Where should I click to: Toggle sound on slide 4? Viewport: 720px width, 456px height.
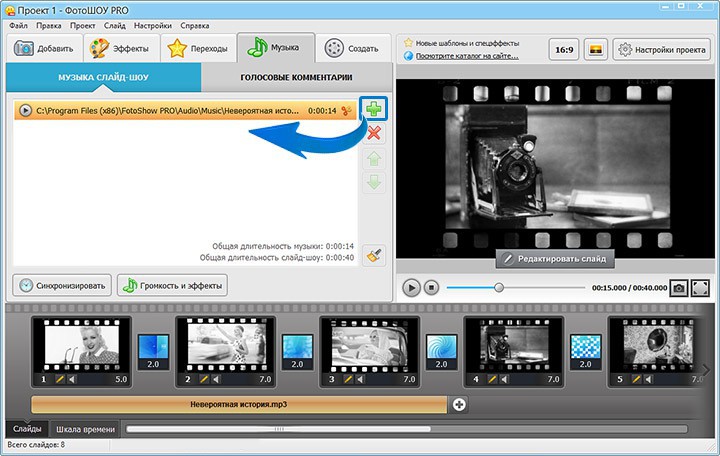(x=505, y=379)
